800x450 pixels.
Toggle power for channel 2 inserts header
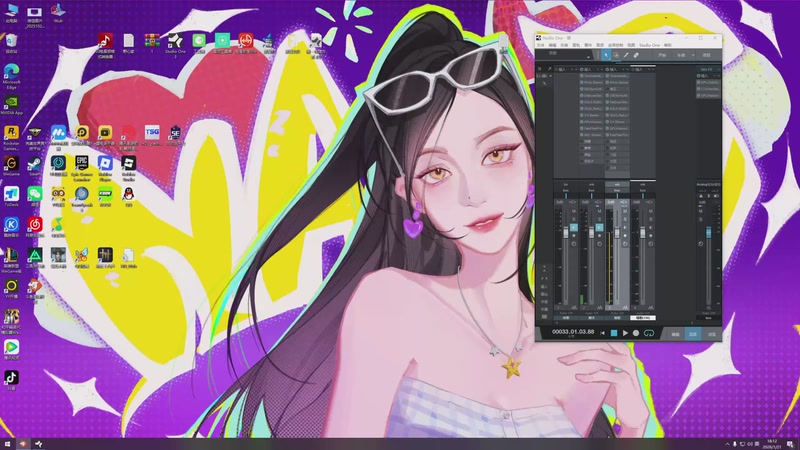click(582, 69)
